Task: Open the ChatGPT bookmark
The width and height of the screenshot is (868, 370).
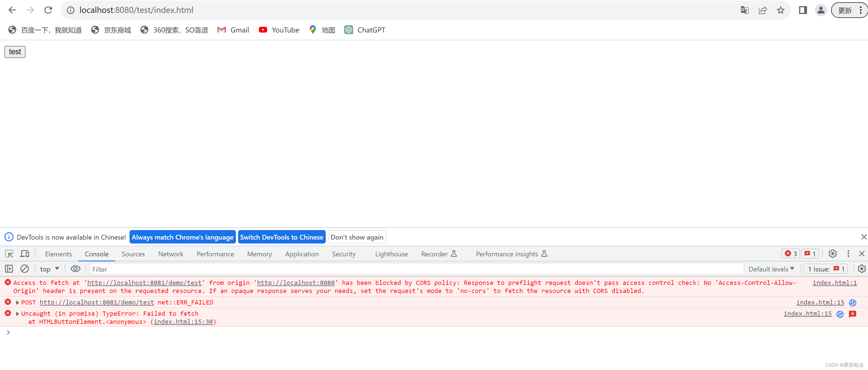Action: [365, 30]
